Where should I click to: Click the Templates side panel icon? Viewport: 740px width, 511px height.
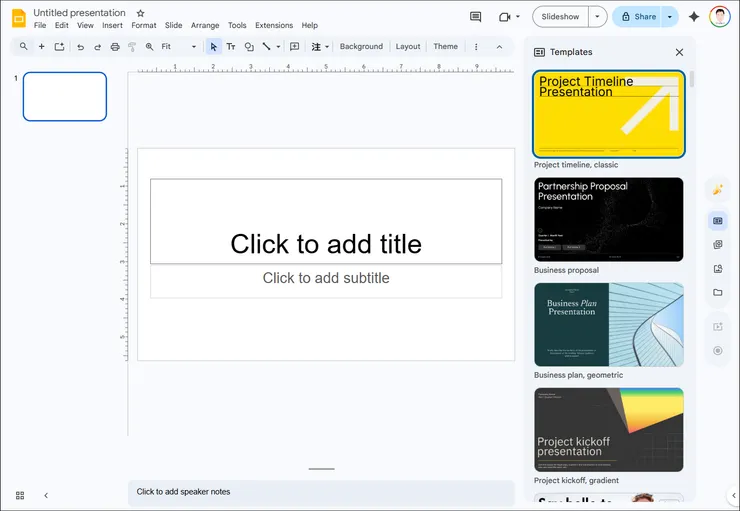[717, 221]
